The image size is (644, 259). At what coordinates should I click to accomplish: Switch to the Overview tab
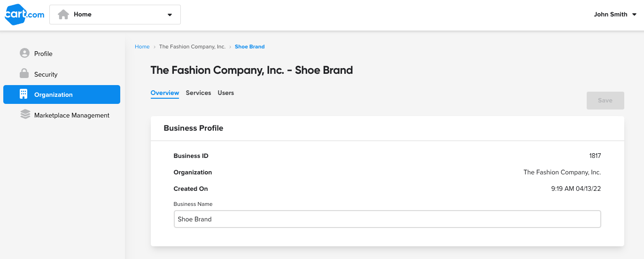click(165, 93)
